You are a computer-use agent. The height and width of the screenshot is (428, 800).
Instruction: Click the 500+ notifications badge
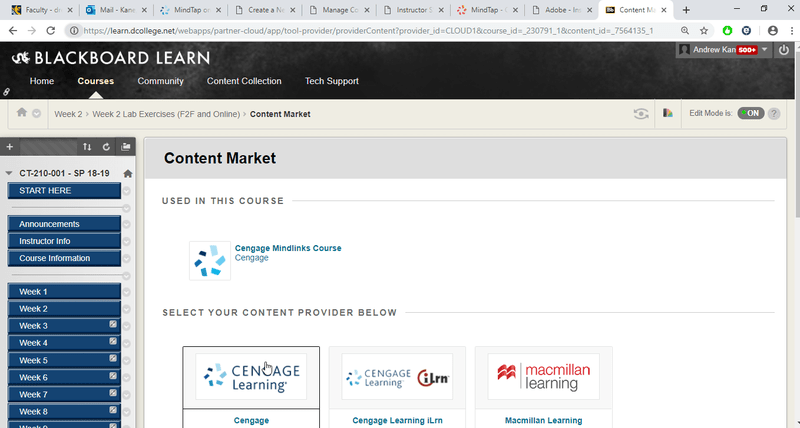747,50
